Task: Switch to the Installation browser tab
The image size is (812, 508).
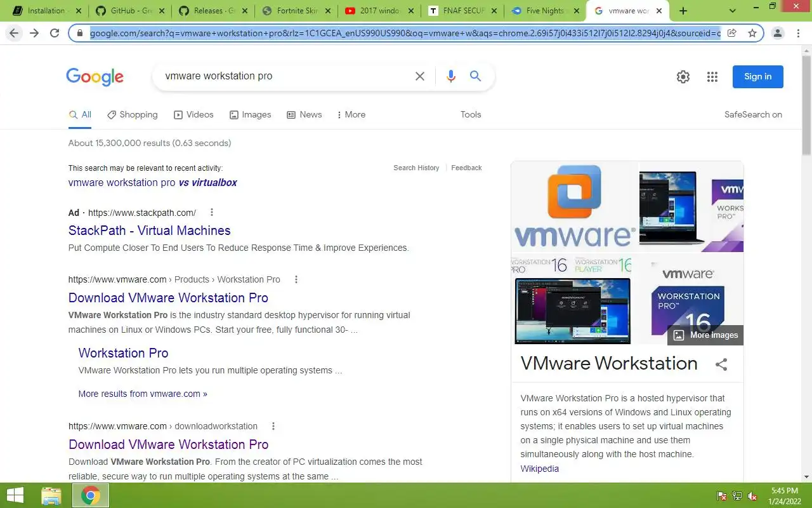Action: tap(46, 11)
